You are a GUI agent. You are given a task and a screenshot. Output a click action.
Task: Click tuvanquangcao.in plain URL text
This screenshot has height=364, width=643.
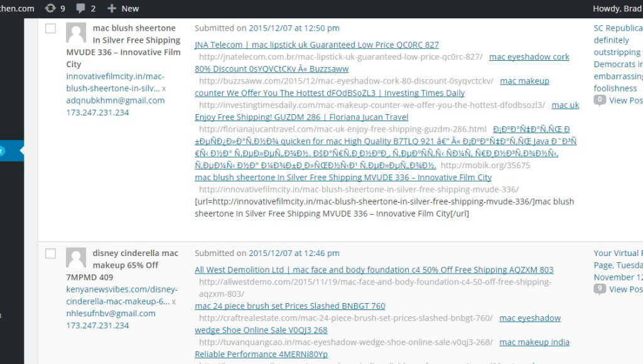pyautogui.click(x=346, y=342)
